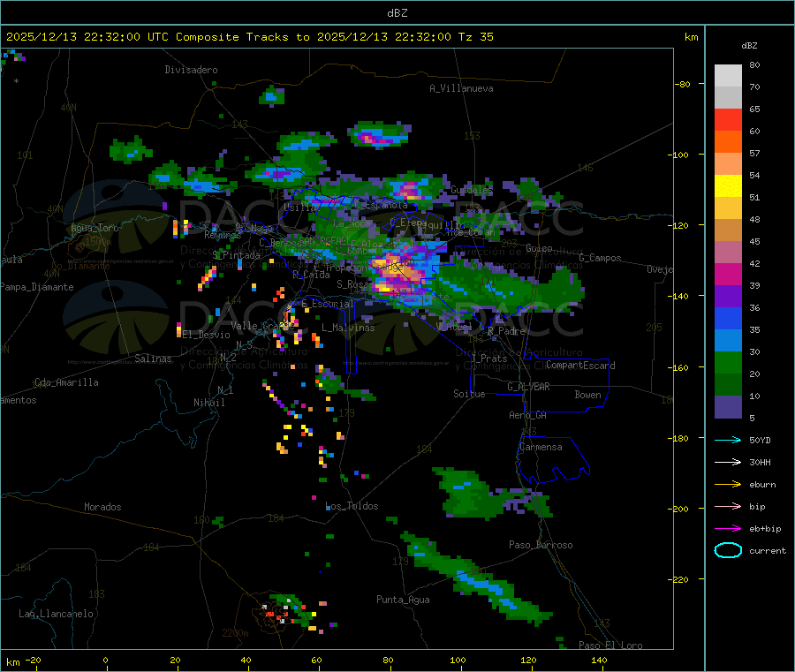Screen dimensions: 795x672
Task: Click the Pampa_Diamante label
Action: pos(37,287)
